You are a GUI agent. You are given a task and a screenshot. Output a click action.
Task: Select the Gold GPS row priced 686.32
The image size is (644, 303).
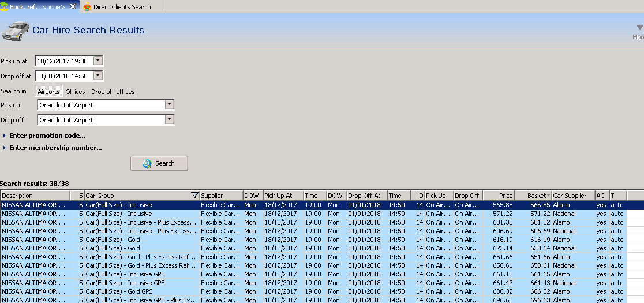(x=314, y=291)
